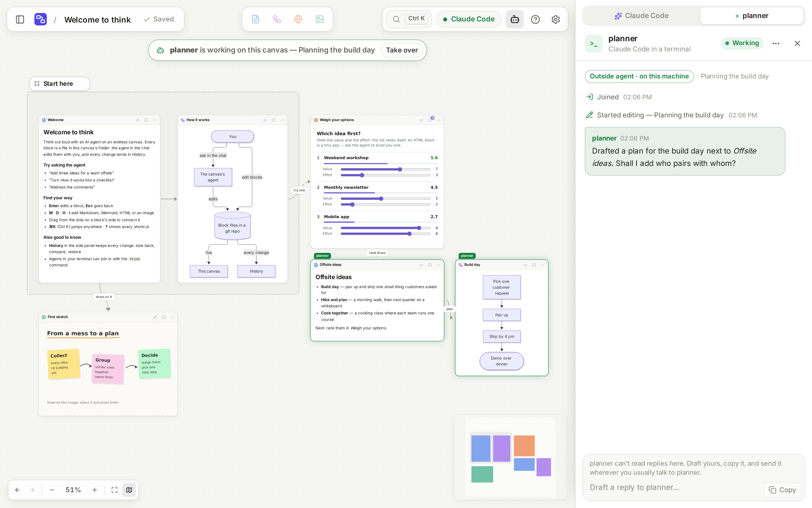Open the Build day block more menu

543,265
